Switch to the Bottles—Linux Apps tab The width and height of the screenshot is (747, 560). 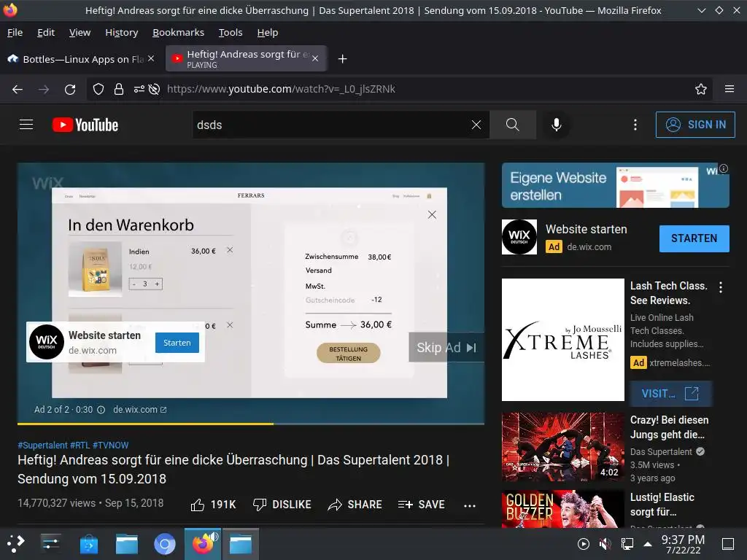tap(81, 58)
